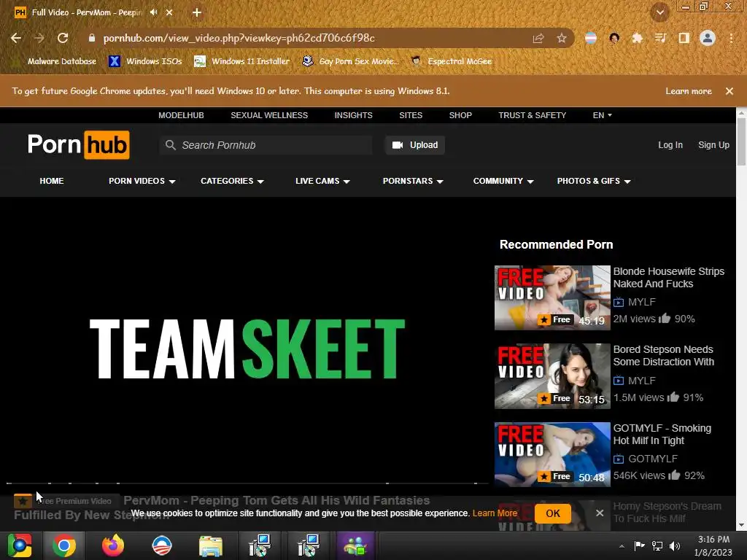The width and height of the screenshot is (747, 560).
Task: Click the face avatar extension icon
Action: tap(614, 38)
